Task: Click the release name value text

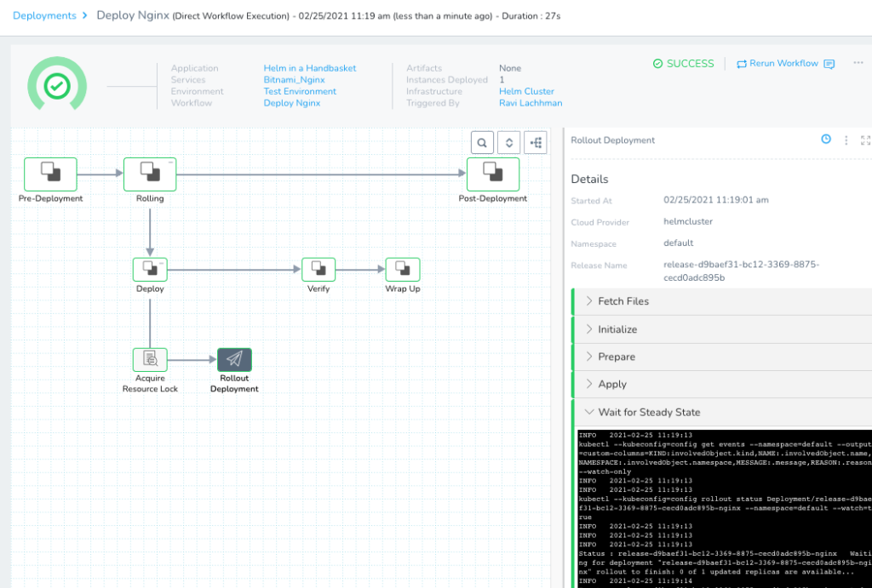Action: (x=742, y=271)
